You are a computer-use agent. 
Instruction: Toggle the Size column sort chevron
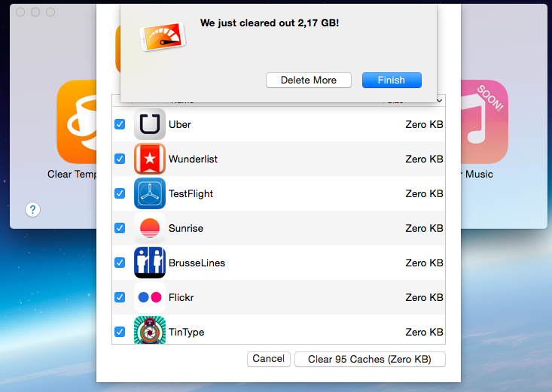coord(439,101)
